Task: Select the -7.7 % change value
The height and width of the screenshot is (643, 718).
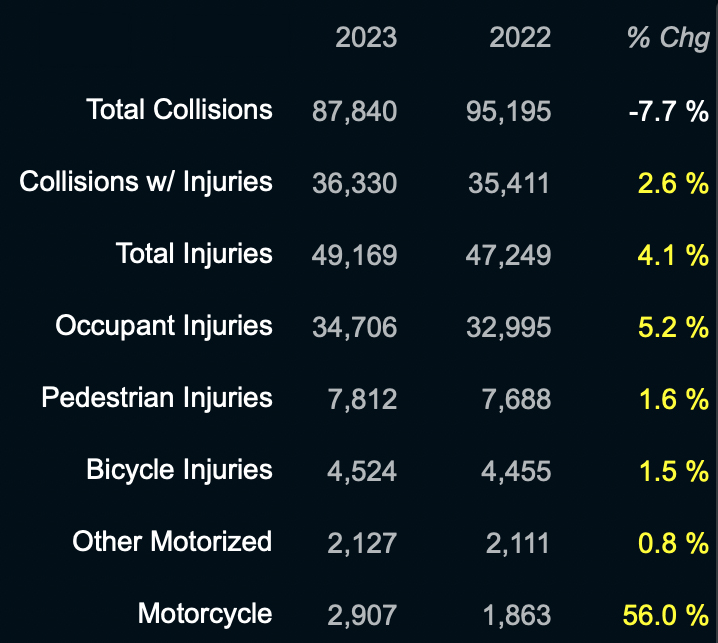Action: [x=669, y=111]
